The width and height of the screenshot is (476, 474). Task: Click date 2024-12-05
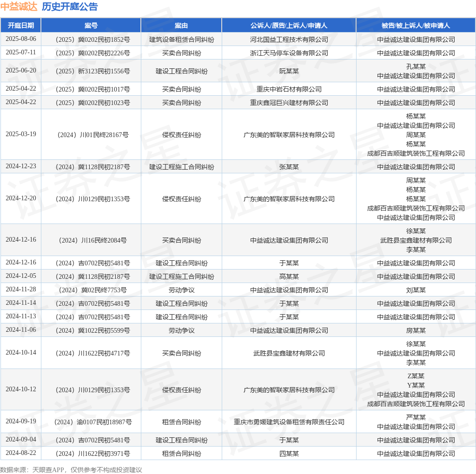point(20,276)
